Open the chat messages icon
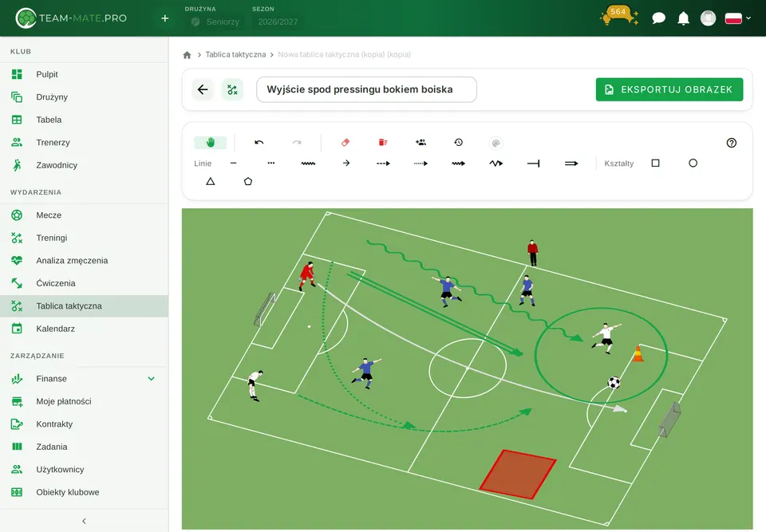 tap(658, 18)
